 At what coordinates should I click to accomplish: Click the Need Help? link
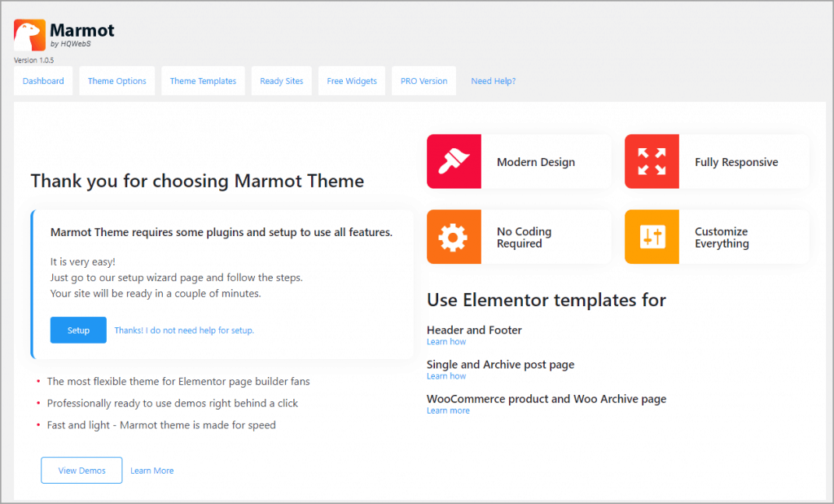(x=494, y=81)
